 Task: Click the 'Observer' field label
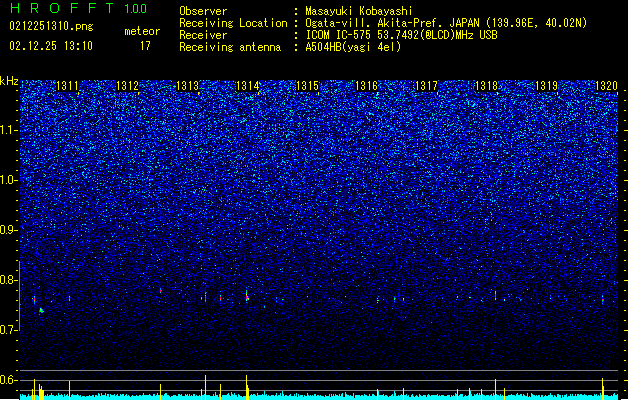pos(203,11)
